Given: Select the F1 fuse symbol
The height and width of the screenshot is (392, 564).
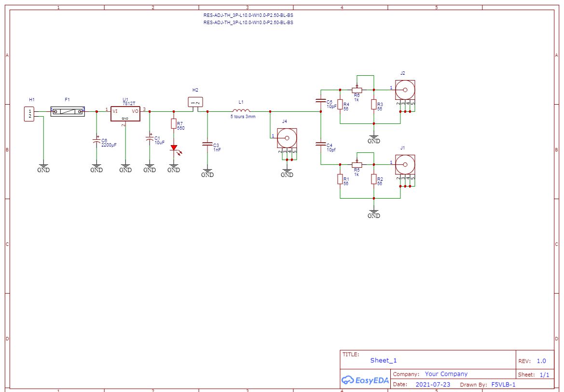Looking at the screenshot, I should [68, 111].
